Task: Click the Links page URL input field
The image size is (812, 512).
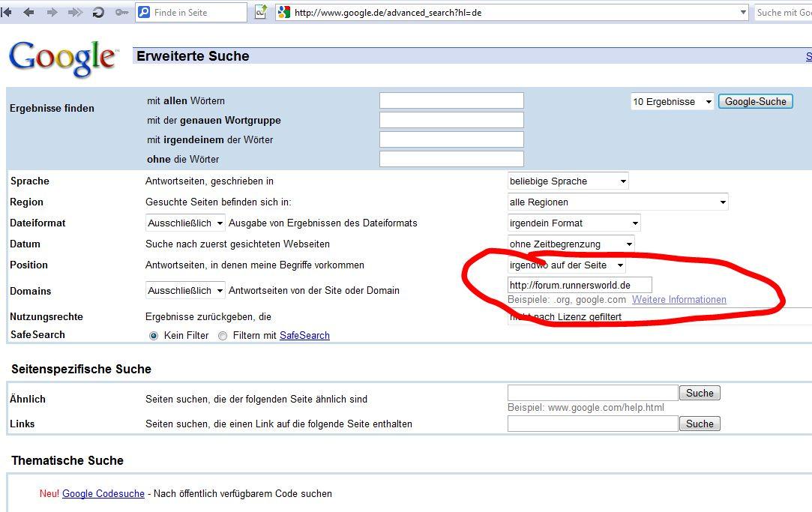Action: point(593,424)
